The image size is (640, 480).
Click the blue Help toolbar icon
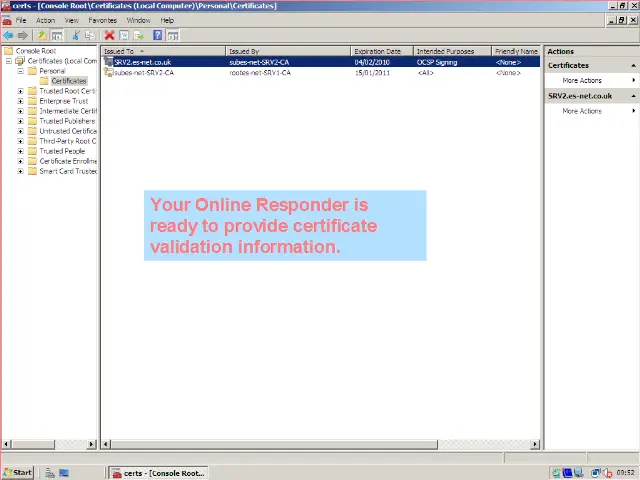(158, 35)
